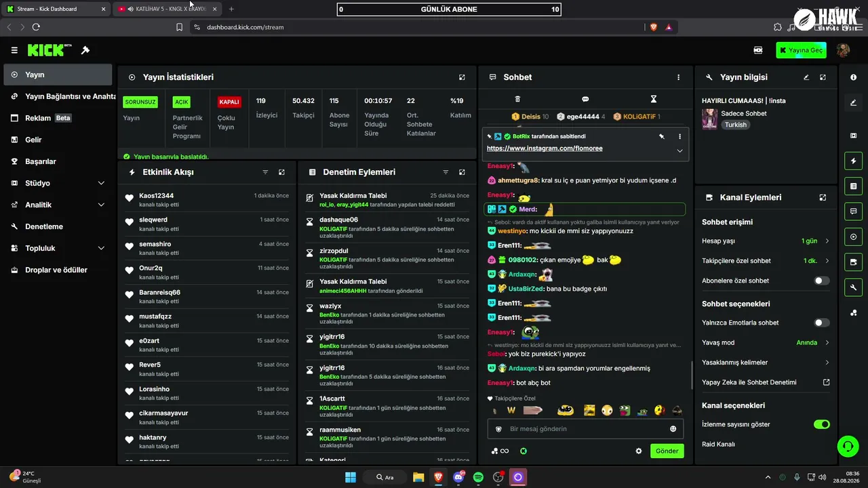868x488 pixels.
Task: Expand the Yayın bilgisi panel
Action: [823, 77]
